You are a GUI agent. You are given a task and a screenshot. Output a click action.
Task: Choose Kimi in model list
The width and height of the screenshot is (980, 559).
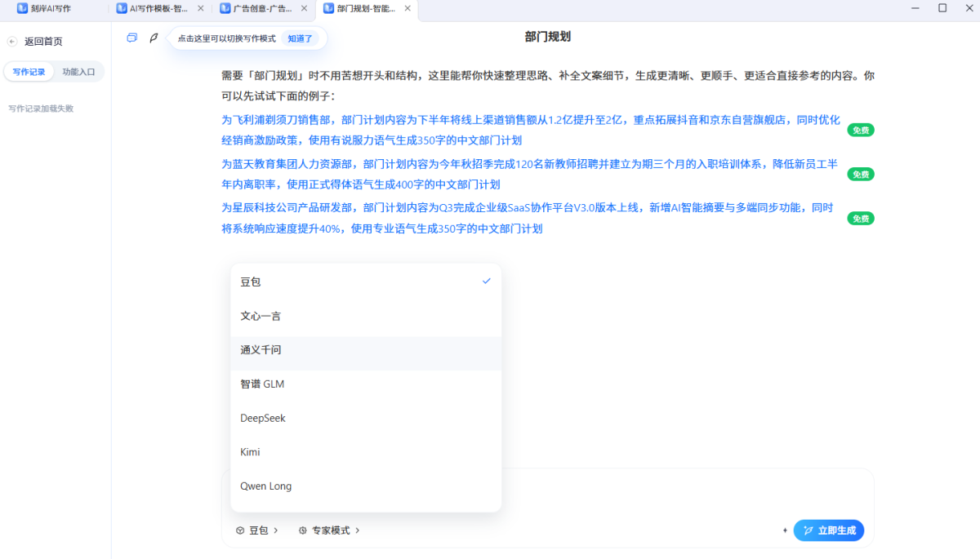pos(366,452)
